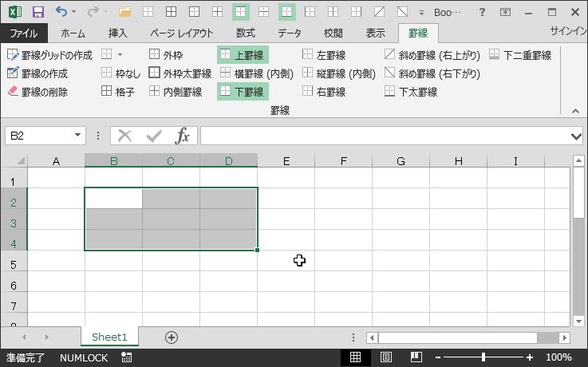Click the Excel application icon
588x367 pixels.
[15, 13]
